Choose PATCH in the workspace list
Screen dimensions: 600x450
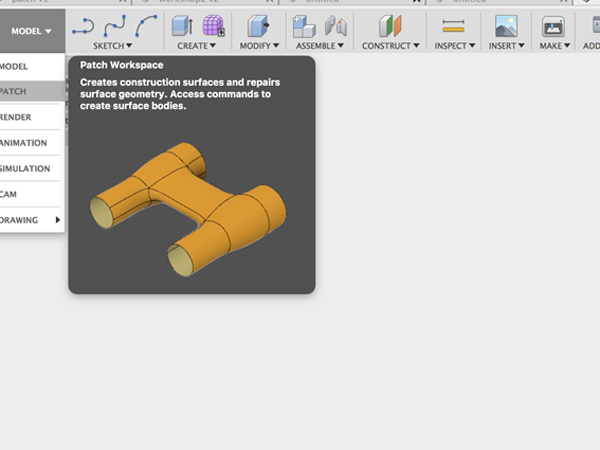point(32,91)
